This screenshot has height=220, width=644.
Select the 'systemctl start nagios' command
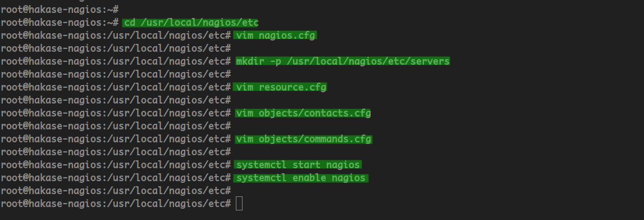pos(298,165)
